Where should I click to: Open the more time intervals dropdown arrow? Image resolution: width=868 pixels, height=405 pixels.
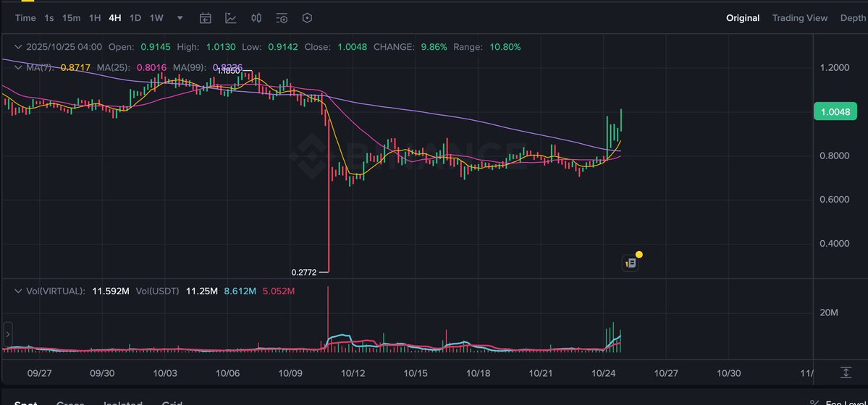tap(180, 18)
